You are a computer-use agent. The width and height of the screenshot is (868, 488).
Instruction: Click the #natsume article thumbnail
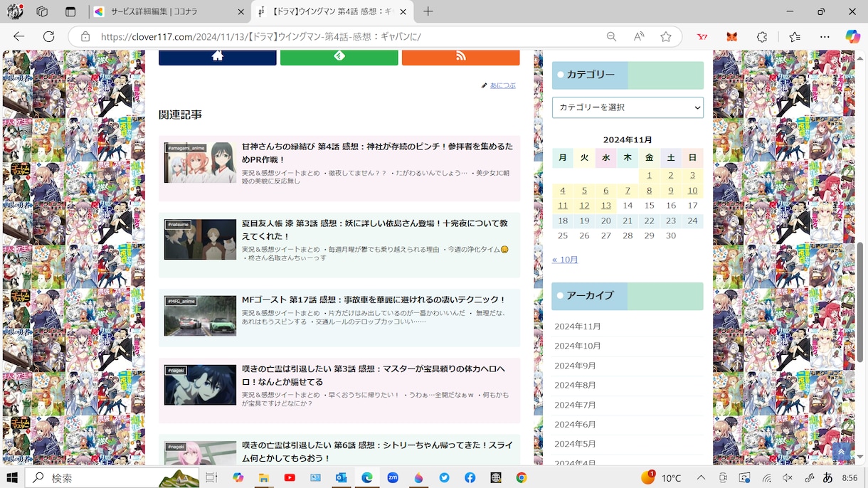[x=201, y=239]
